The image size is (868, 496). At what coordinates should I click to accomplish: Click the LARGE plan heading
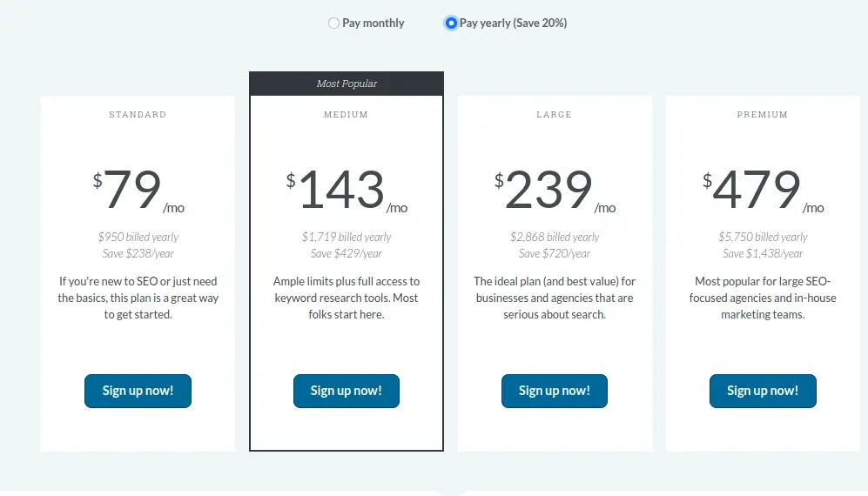point(554,115)
